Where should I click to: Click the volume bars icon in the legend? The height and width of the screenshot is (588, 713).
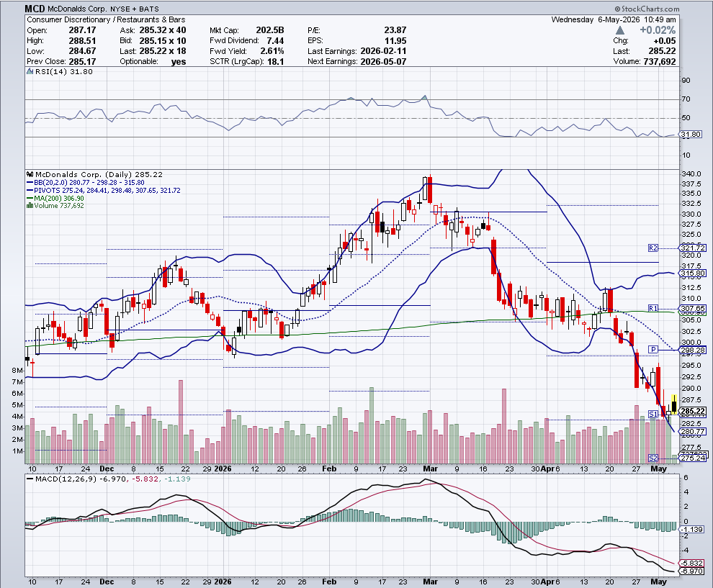coord(30,206)
